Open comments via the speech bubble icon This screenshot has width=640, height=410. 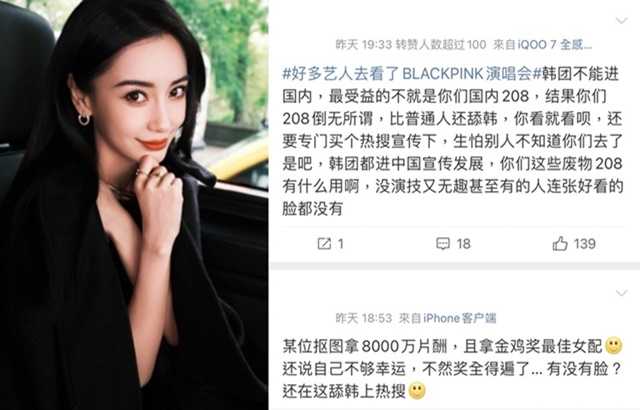[443, 244]
